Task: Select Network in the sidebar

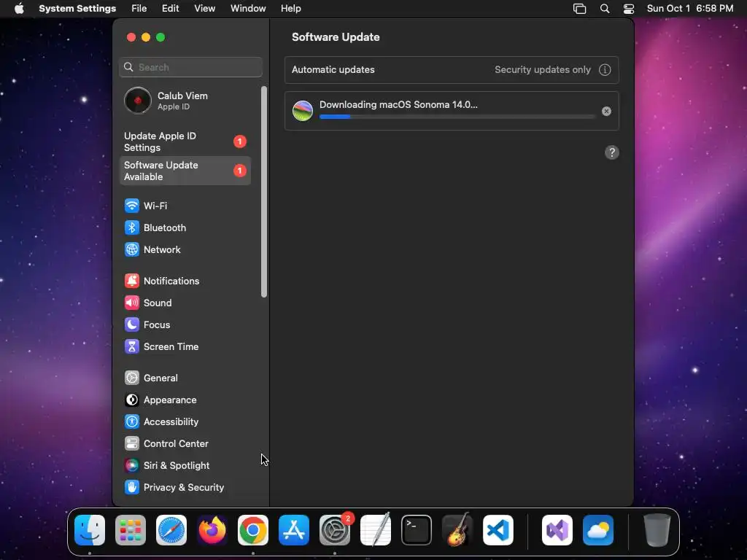Action: (x=185, y=249)
